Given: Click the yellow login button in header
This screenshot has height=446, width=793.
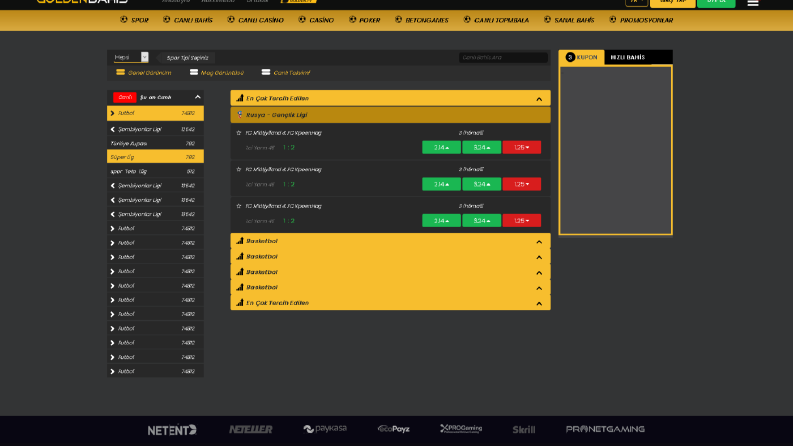Looking at the screenshot, I should pos(672,3).
